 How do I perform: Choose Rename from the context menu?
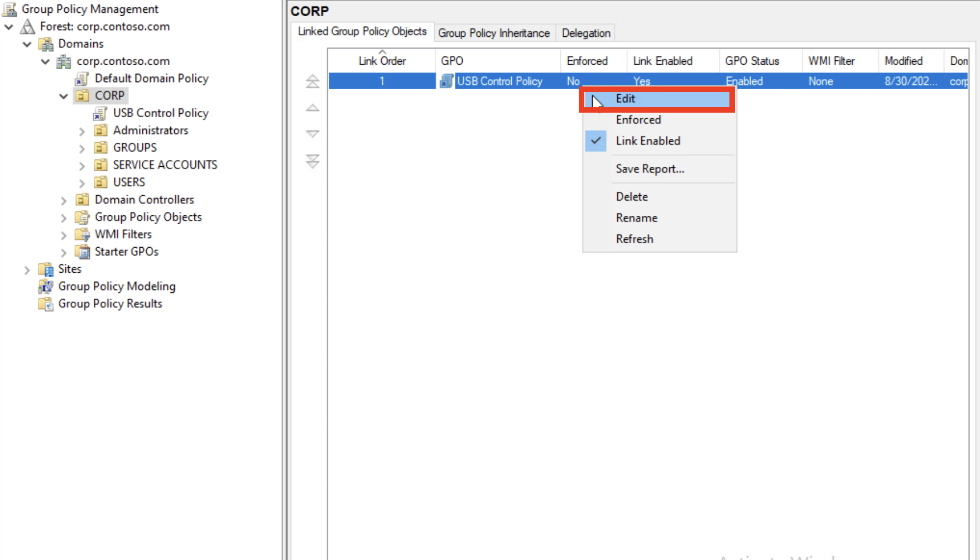pos(660,218)
